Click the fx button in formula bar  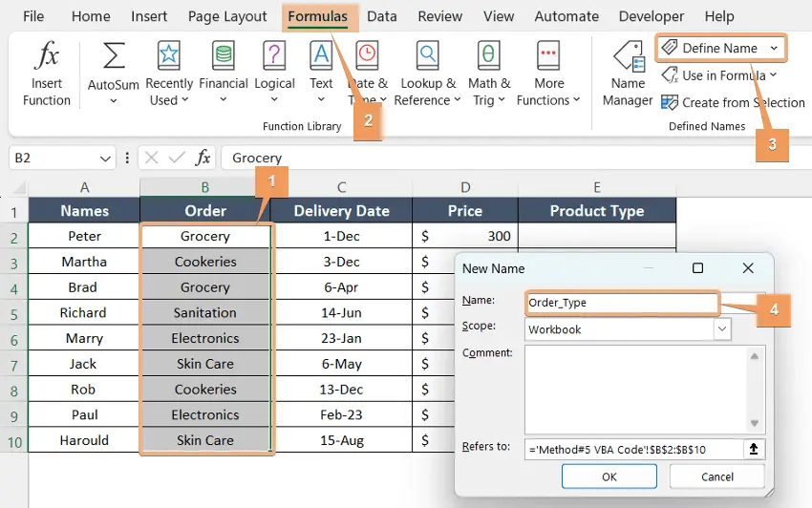[x=203, y=158]
